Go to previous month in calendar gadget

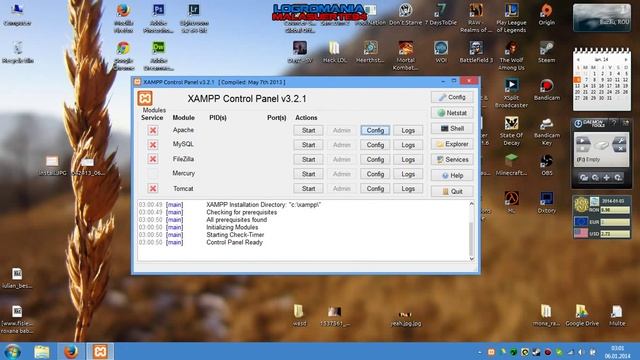click(x=578, y=60)
